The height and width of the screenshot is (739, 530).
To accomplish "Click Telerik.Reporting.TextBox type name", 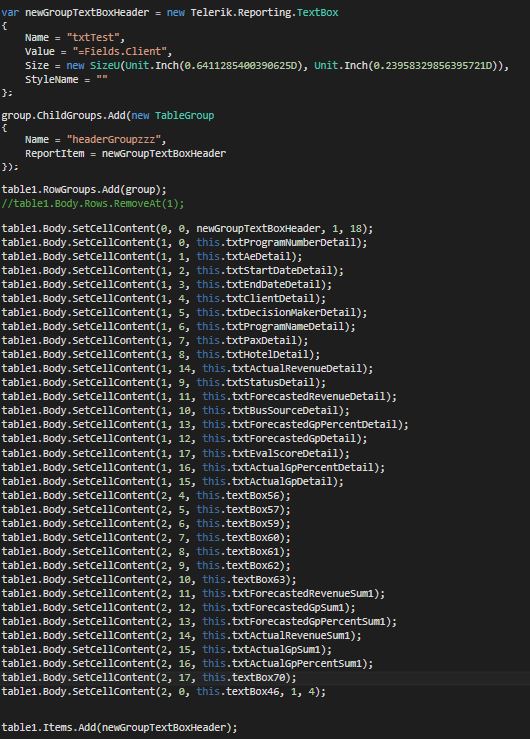I will [264, 12].
